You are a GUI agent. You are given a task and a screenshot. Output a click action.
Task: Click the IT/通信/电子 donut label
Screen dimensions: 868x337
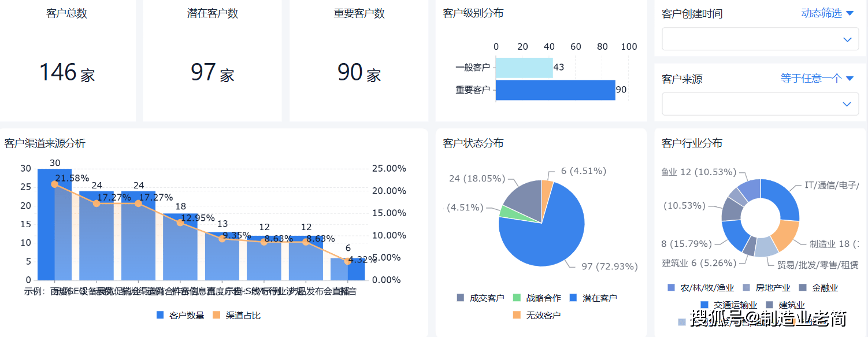click(x=832, y=185)
